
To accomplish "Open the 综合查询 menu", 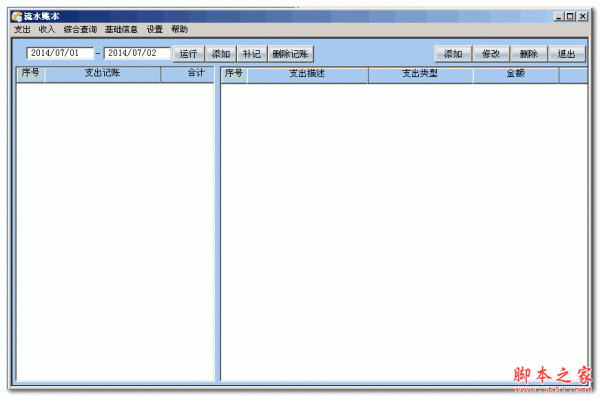I will [x=80, y=29].
